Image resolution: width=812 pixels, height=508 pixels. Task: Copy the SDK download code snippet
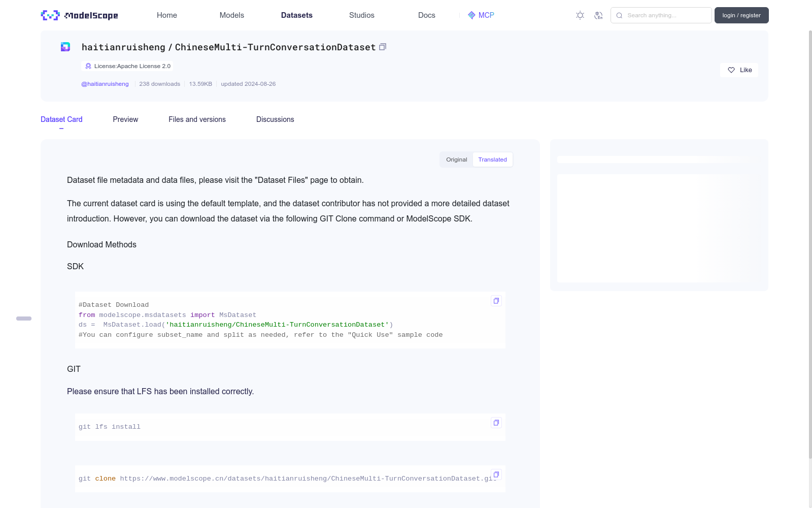click(496, 301)
